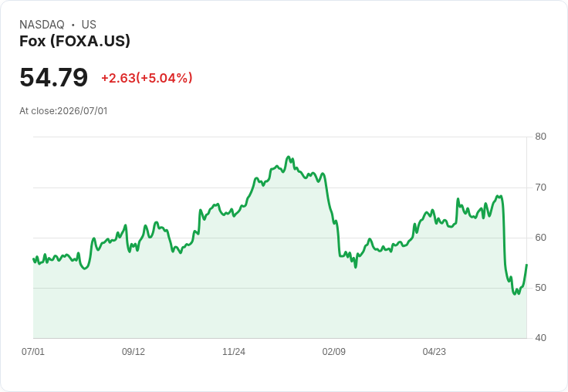The width and height of the screenshot is (568, 392).
Task: Click the +2.63(+5.04%) price change text
Action: pos(147,78)
